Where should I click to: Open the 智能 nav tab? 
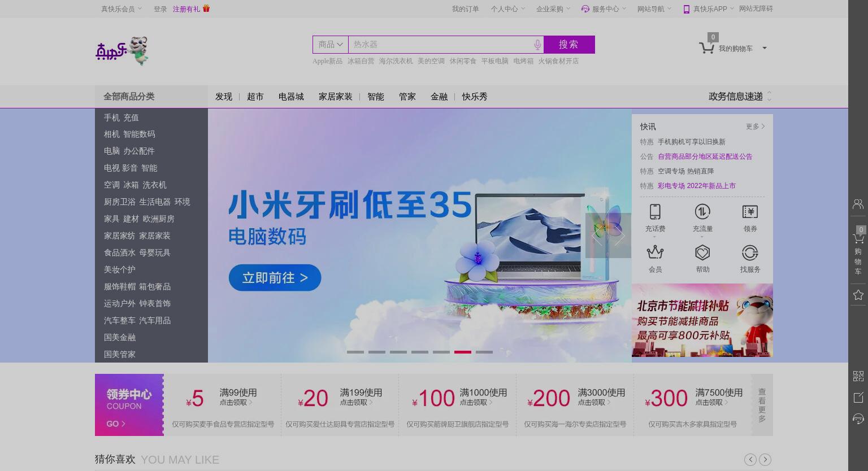point(376,97)
